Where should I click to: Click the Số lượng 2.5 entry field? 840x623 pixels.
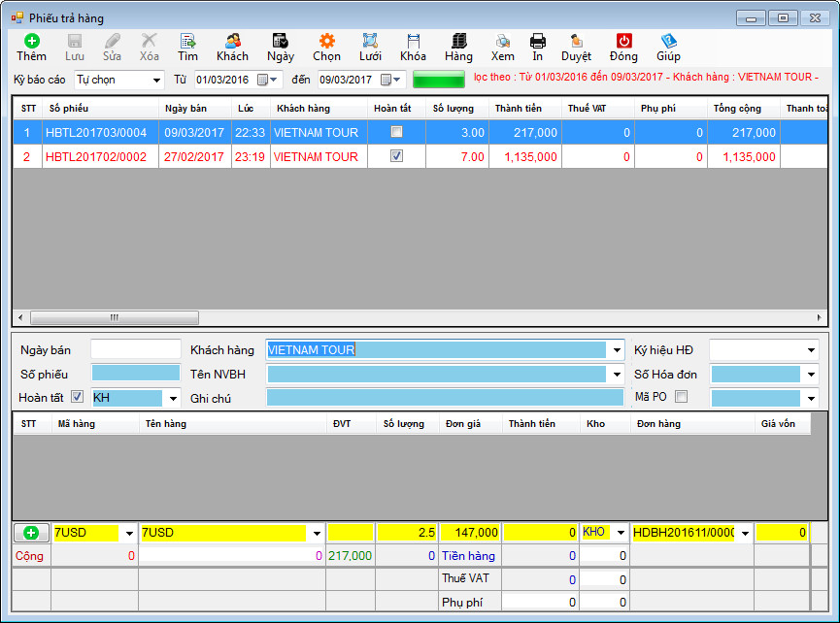click(407, 533)
